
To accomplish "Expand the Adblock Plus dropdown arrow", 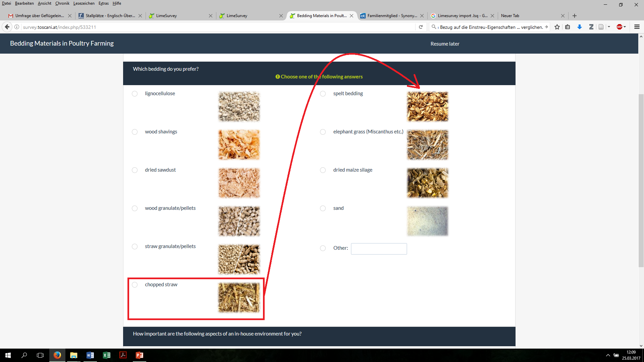I will [x=625, y=27].
